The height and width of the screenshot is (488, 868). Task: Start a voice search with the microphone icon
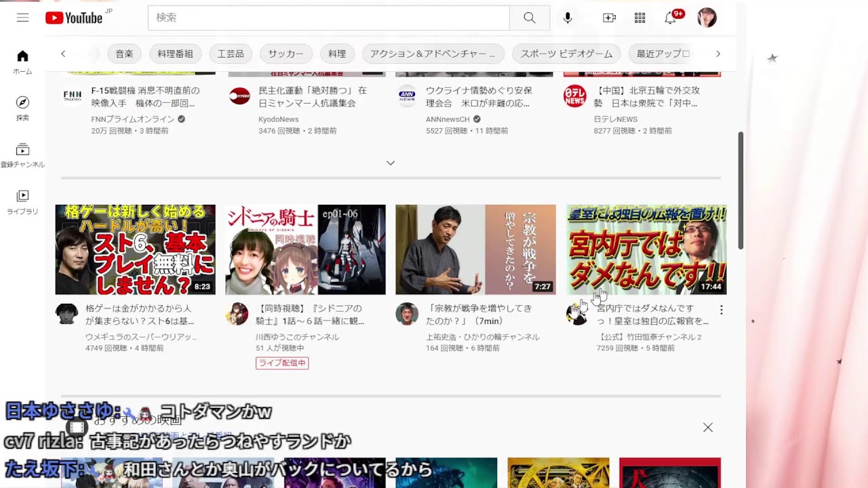point(568,18)
